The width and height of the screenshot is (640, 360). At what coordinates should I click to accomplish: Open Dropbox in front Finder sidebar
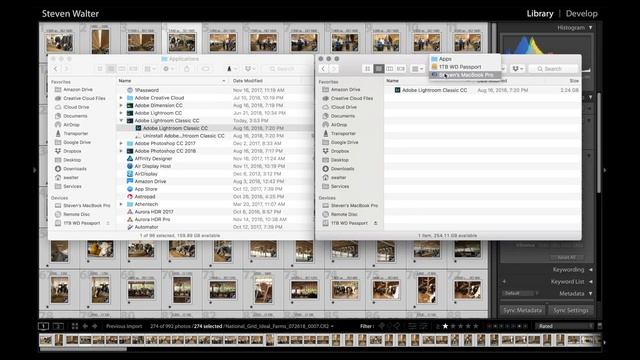(x=340, y=151)
